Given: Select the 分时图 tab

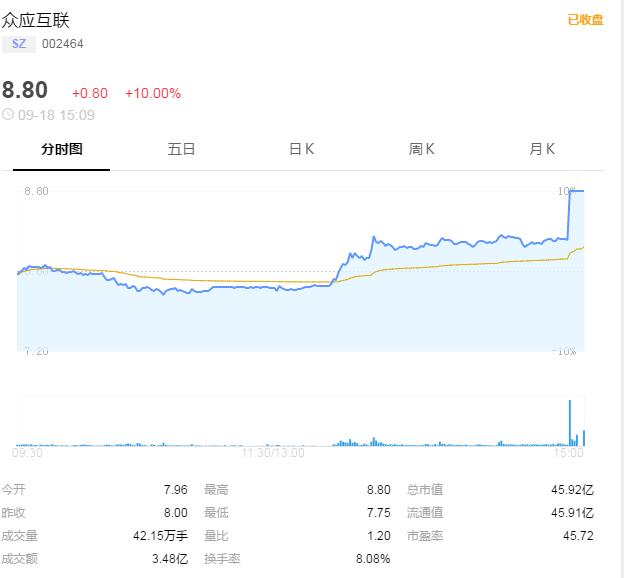Looking at the screenshot, I should pos(62,149).
